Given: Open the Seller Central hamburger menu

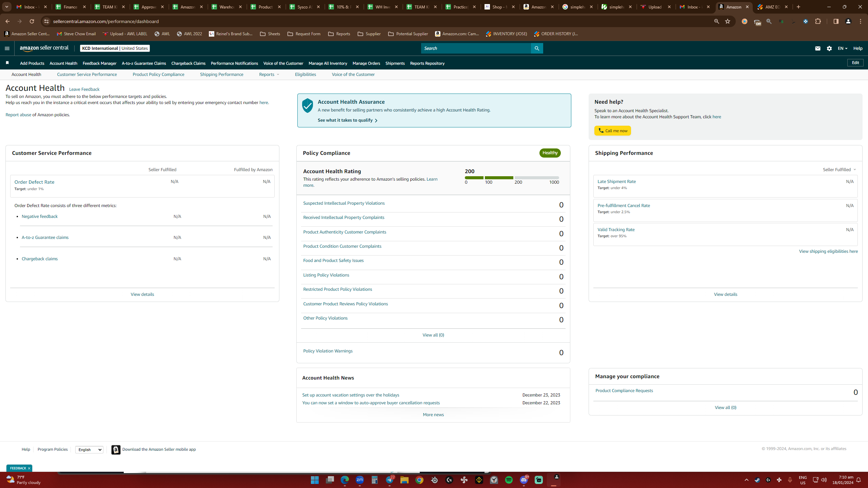Looking at the screenshot, I should pos(7,48).
